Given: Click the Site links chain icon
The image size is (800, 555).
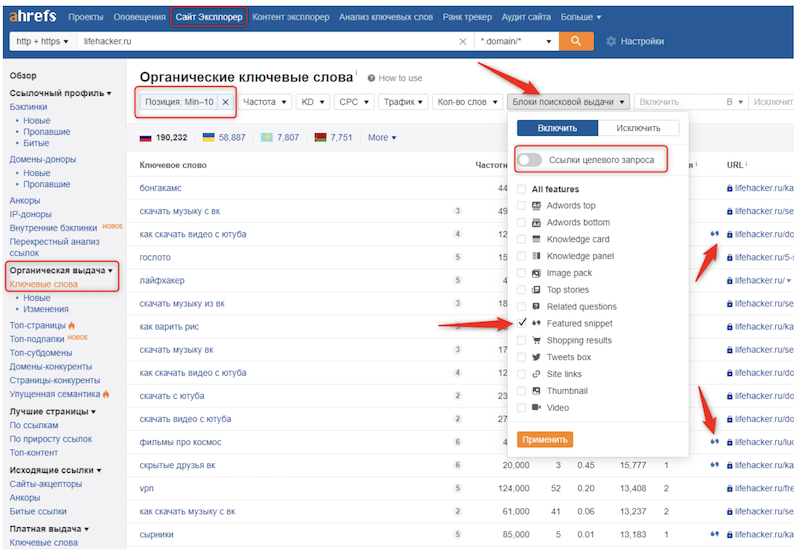Looking at the screenshot, I should 536,374.
